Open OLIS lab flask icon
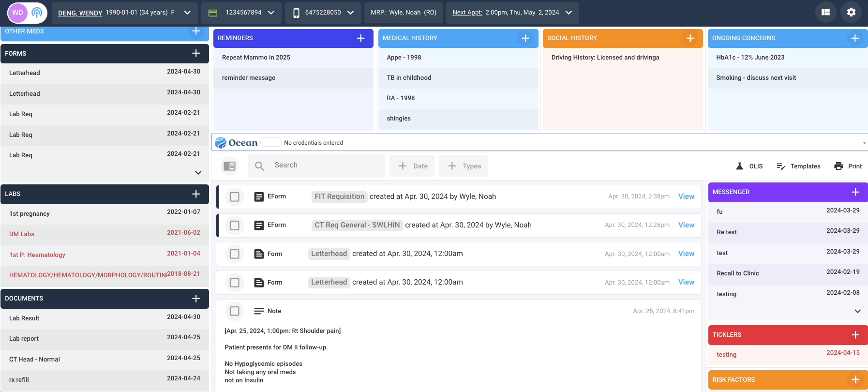This screenshot has width=868, height=392. [x=739, y=166]
